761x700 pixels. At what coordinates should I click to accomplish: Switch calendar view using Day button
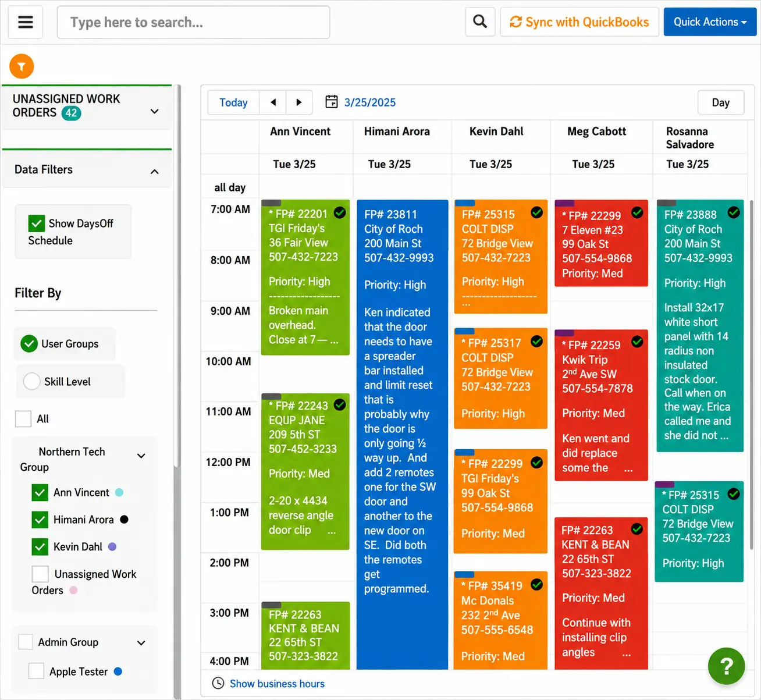click(x=720, y=102)
